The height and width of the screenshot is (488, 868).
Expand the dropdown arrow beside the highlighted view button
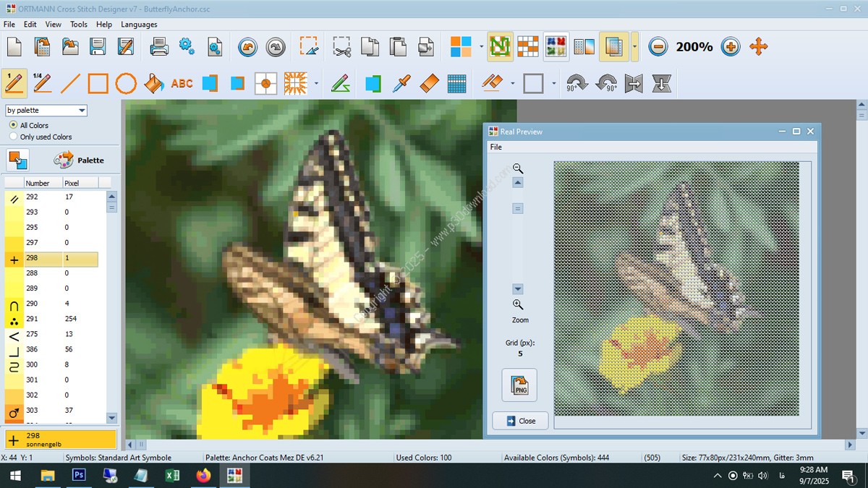(x=634, y=47)
